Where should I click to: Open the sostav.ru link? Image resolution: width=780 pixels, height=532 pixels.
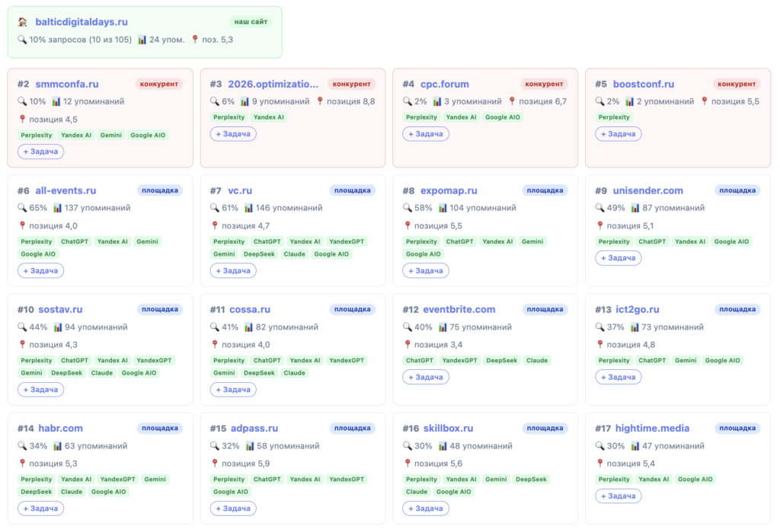[x=60, y=309]
